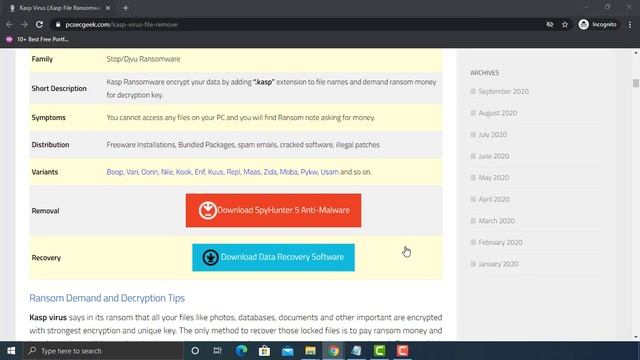The width and height of the screenshot is (640, 360).
Task: Open the Moba variant link
Action: (x=289, y=172)
